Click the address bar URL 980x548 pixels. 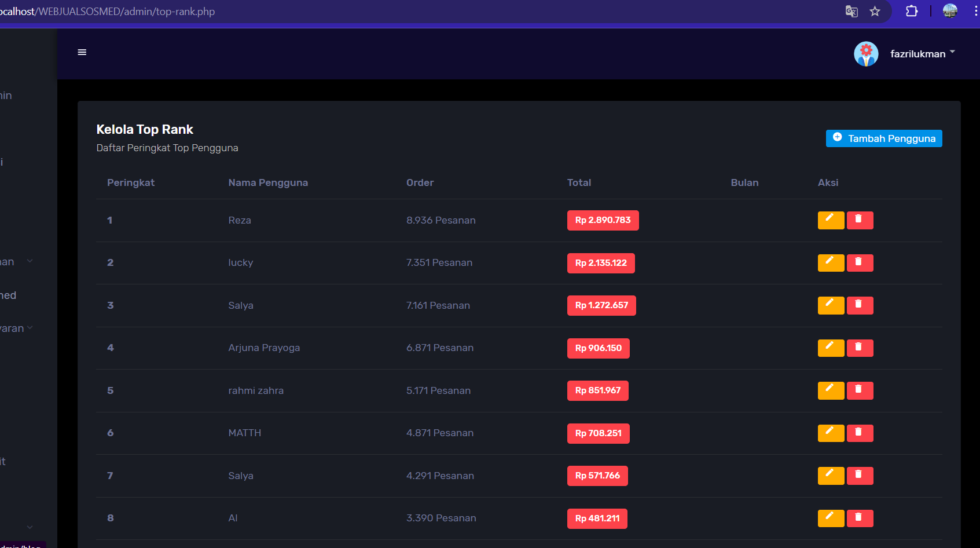116,12
